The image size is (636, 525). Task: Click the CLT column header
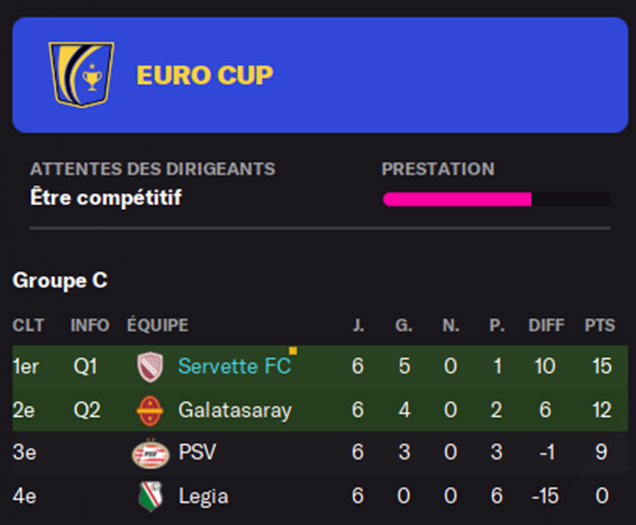point(28,325)
